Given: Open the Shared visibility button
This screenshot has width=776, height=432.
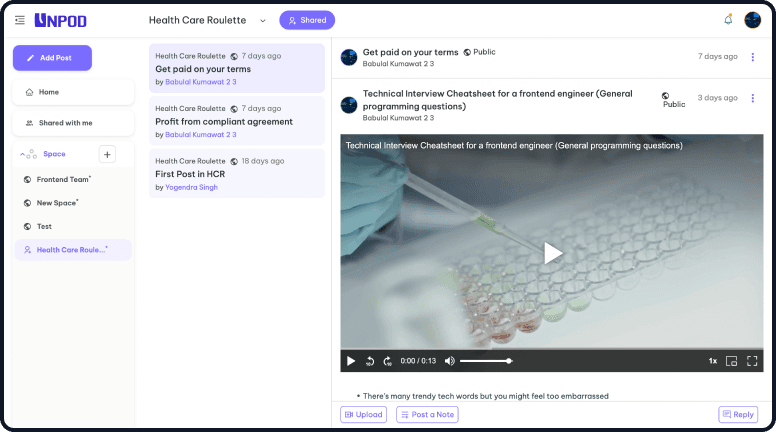Looking at the screenshot, I should coord(307,20).
